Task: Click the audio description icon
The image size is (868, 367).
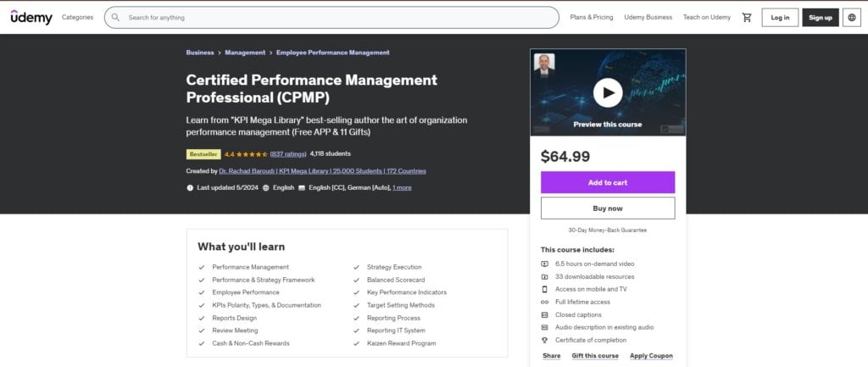Action: (545, 328)
